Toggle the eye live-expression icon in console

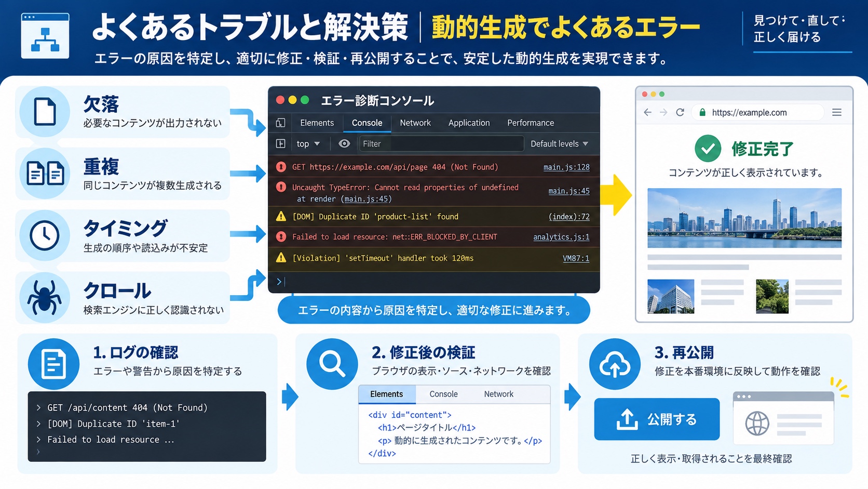coord(344,144)
